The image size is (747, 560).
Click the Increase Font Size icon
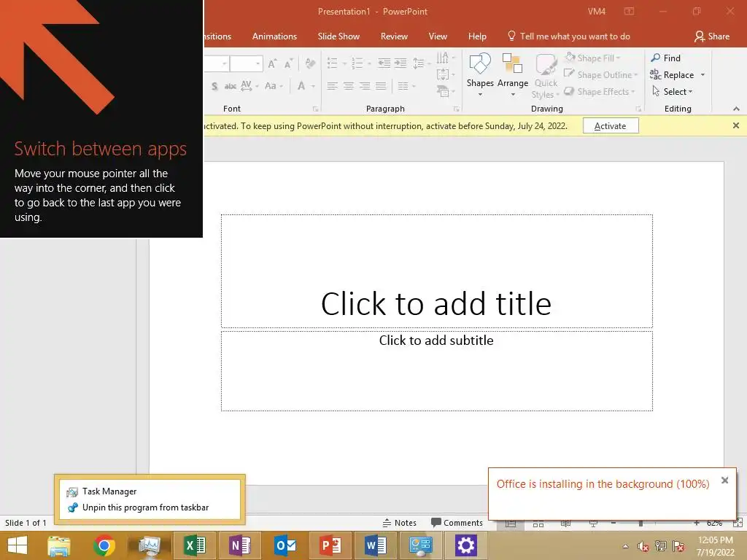point(272,63)
